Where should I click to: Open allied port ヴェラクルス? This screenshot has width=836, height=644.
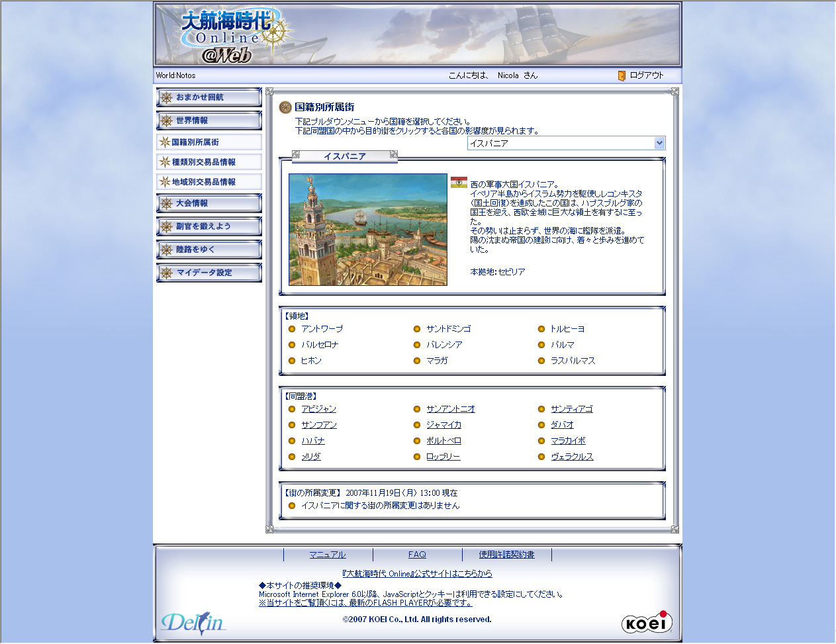[x=573, y=457]
